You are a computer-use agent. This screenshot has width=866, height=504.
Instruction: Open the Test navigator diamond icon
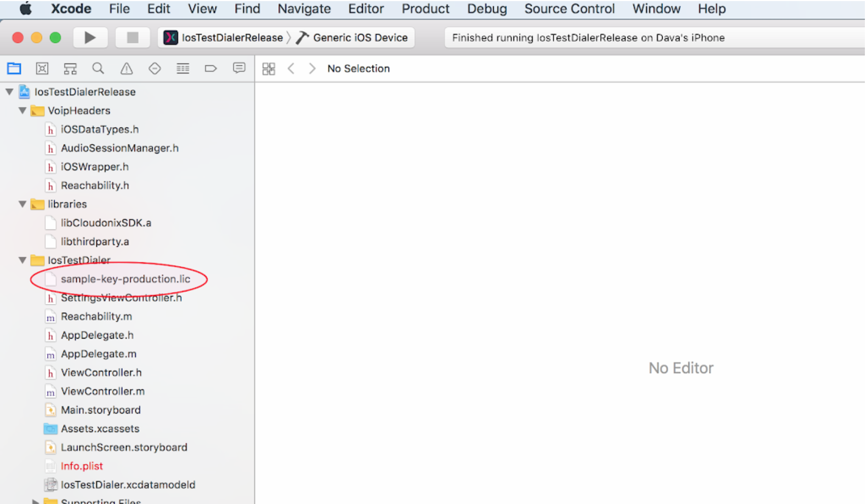(155, 68)
